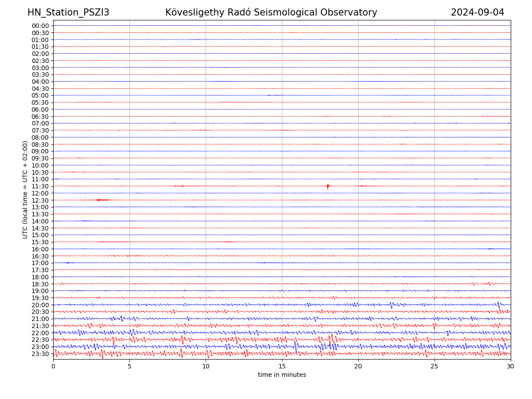Select the 22:30 row time label
532x399 pixels.
40,340
